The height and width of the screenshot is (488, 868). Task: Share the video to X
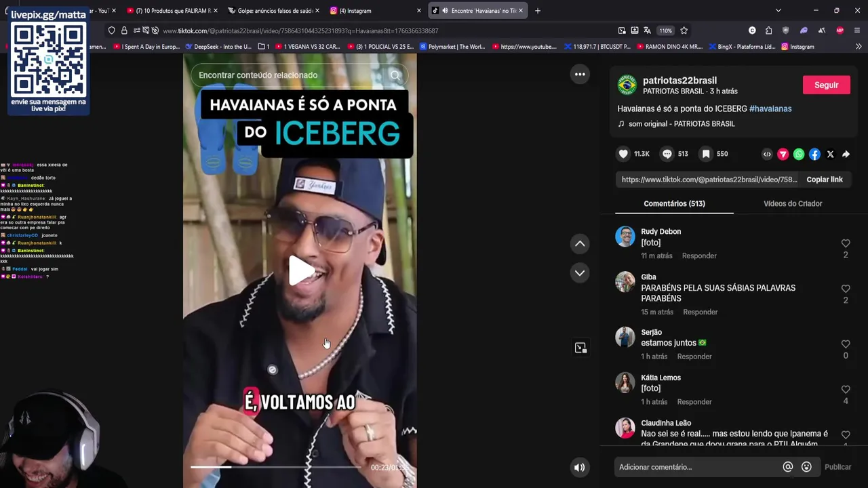coord(830,155)
